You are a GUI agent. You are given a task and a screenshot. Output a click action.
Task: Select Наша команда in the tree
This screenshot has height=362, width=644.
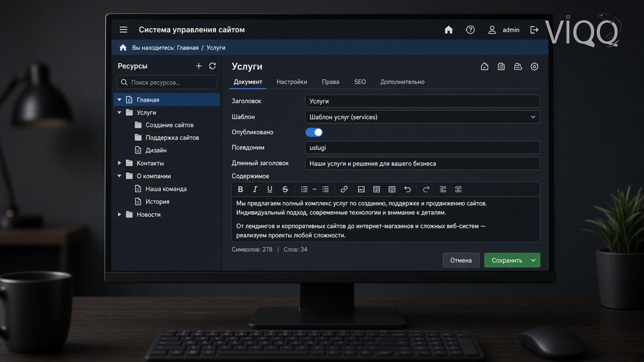pos(167,189)
